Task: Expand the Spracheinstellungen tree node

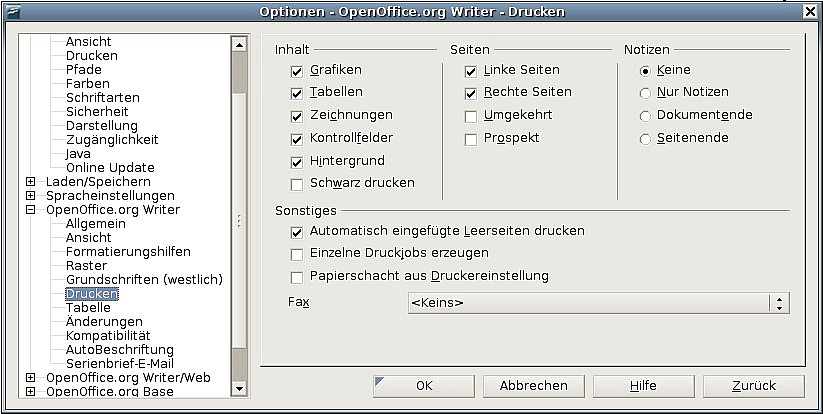Action: (30, 196)
